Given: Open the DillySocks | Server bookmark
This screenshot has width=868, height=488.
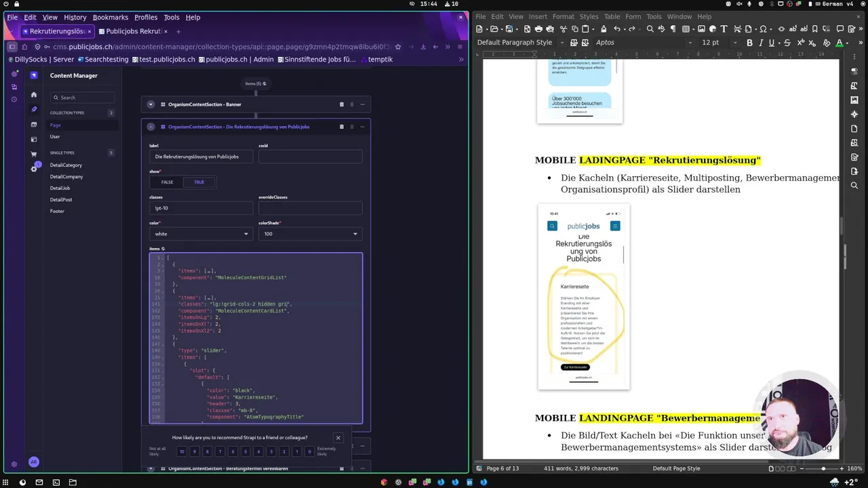Looking at the screenshot, I should point(41,60).
